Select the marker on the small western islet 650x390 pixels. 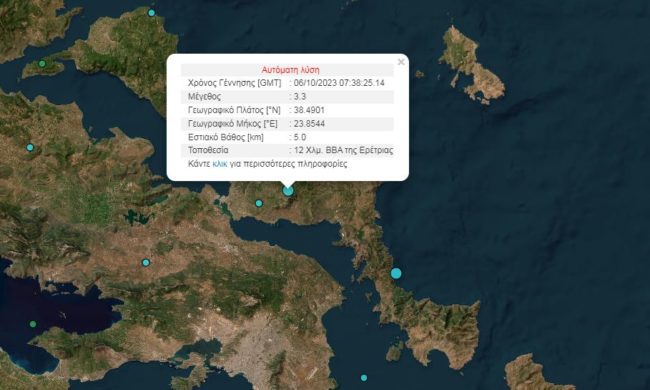(42, 64)
